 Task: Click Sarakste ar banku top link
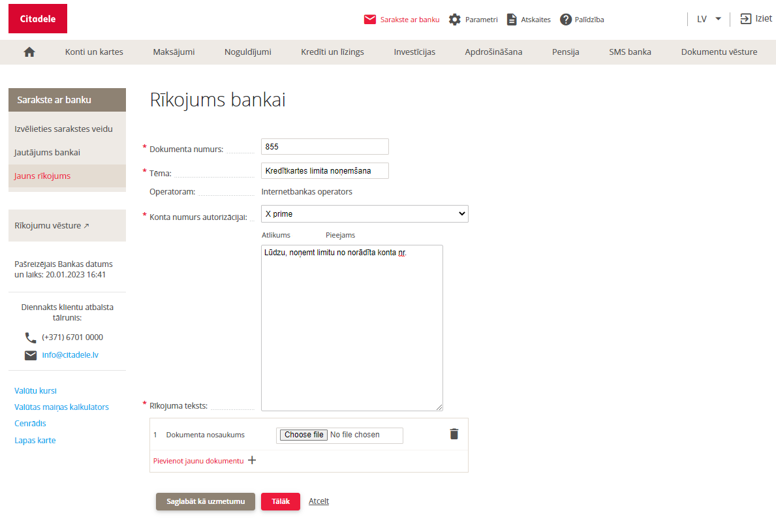point(410,20)
